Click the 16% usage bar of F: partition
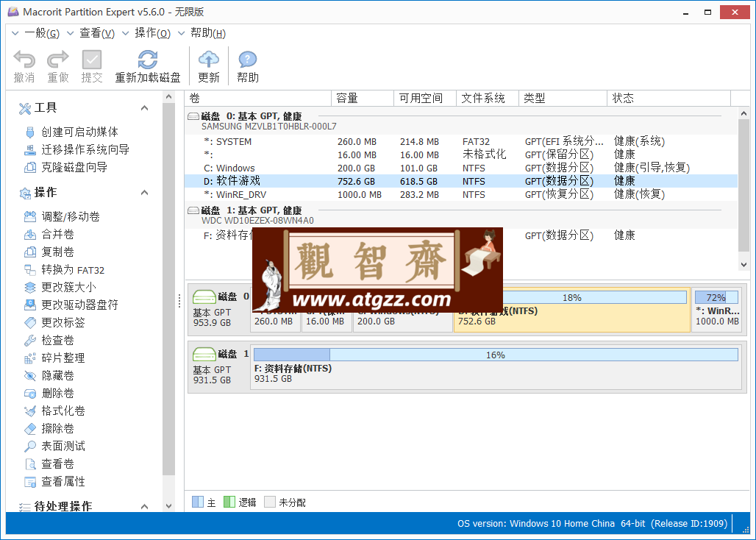Viewport: 756px width, 540px height. point(496,355)
